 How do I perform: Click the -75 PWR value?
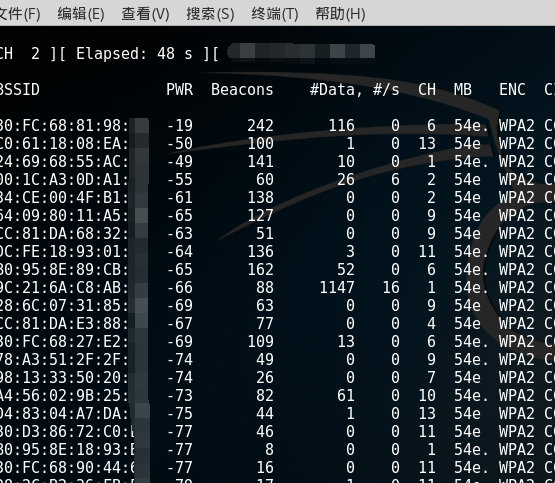(180, 414)
